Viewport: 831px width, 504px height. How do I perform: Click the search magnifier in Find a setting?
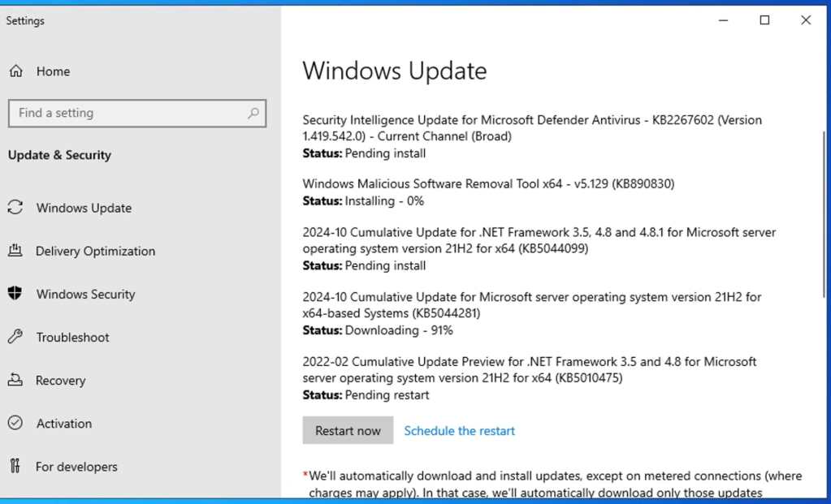(253, 113)
